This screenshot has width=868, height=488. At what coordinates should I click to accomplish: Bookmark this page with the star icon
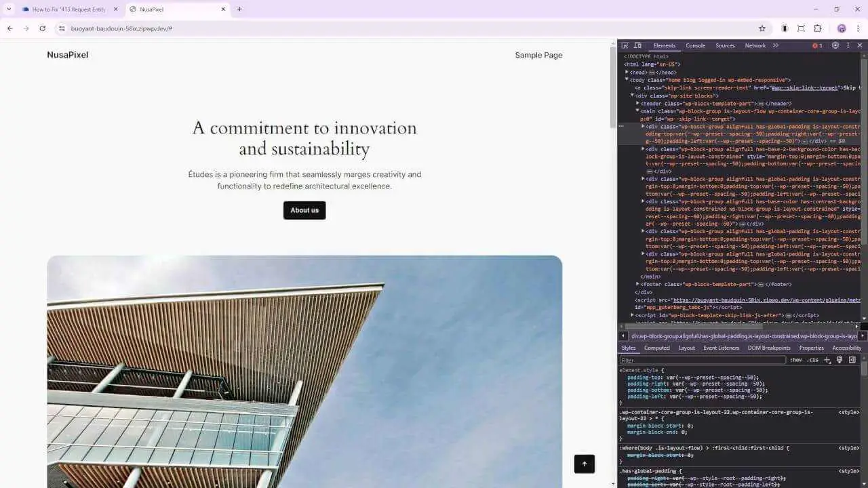click(762, 28)
